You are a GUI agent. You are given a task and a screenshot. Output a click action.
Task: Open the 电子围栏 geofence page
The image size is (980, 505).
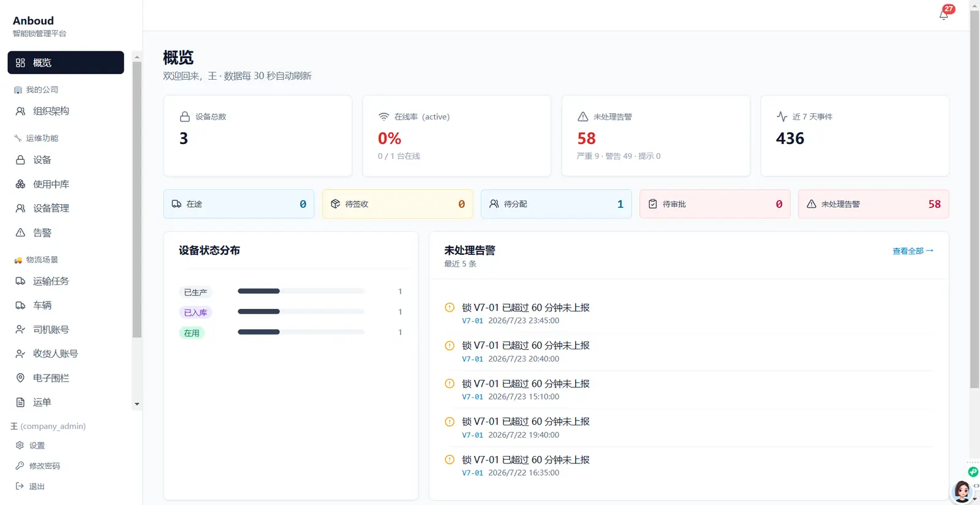[x=66, y=378]
